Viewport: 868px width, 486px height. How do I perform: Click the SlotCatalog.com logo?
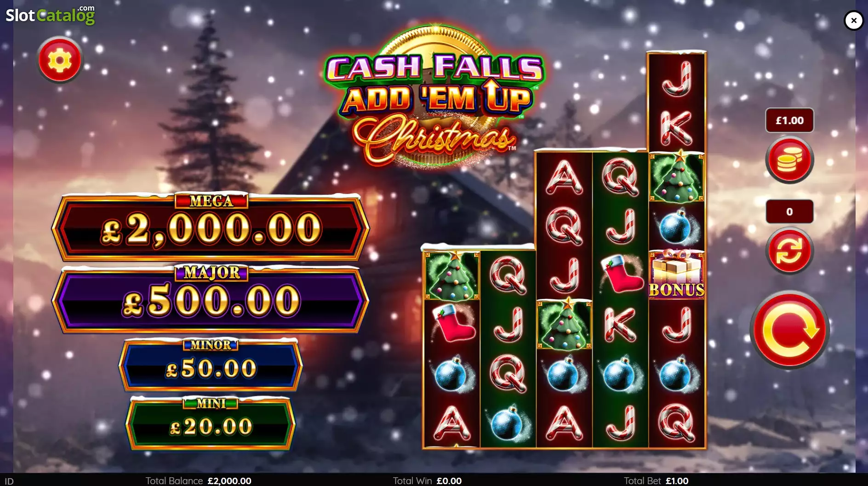coord(50,14)
